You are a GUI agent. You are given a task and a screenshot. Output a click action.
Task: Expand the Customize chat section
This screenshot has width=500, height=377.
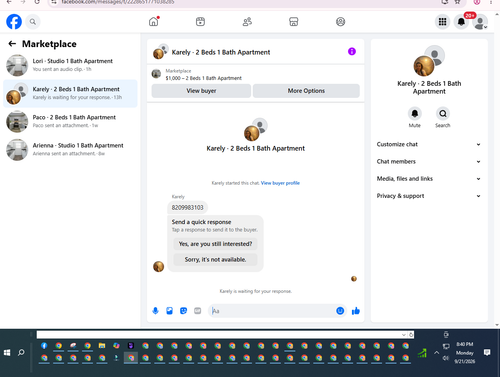pos(429,144)
